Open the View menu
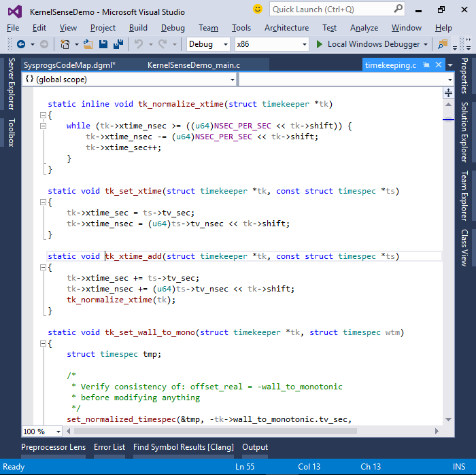Viewport: 476px width, 475px height. (68, 28)
